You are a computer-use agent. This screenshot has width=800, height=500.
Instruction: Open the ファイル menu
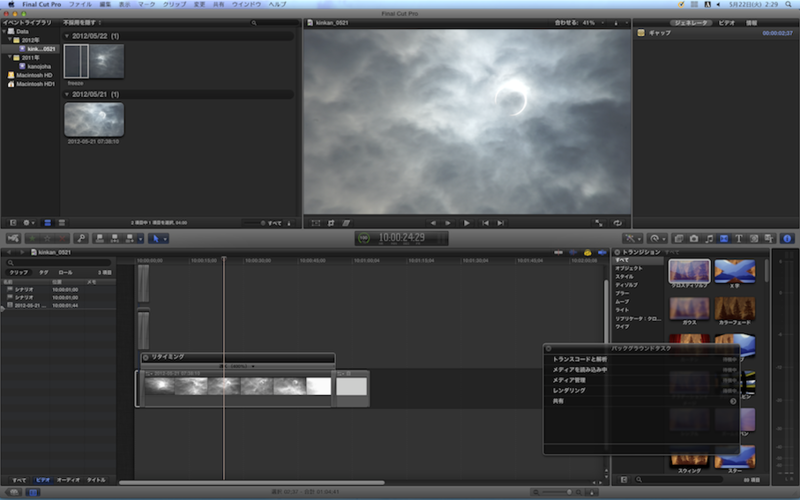(80, 4)
